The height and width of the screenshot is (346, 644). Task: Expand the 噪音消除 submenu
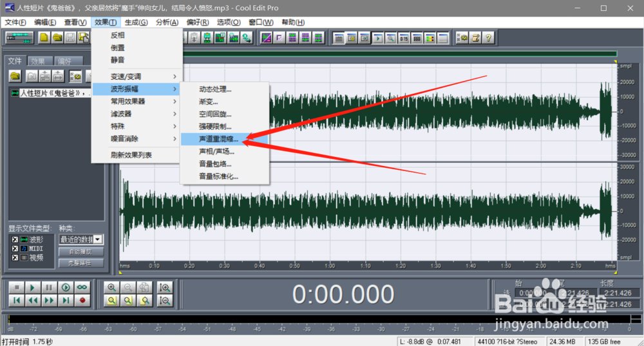click(137, 138)
